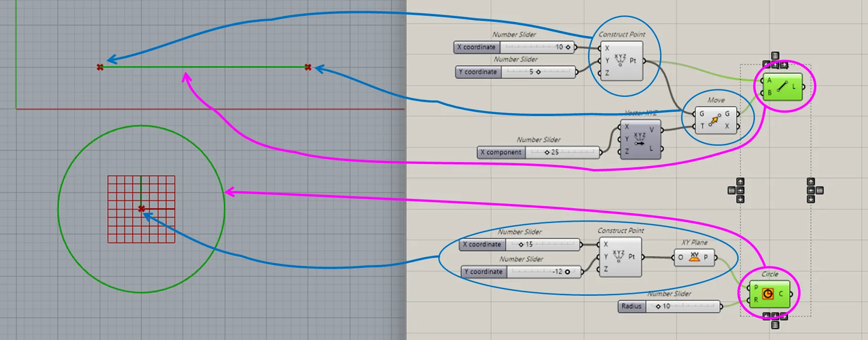
Task: Click the L output port of Line component
Action: coord(803,87)
